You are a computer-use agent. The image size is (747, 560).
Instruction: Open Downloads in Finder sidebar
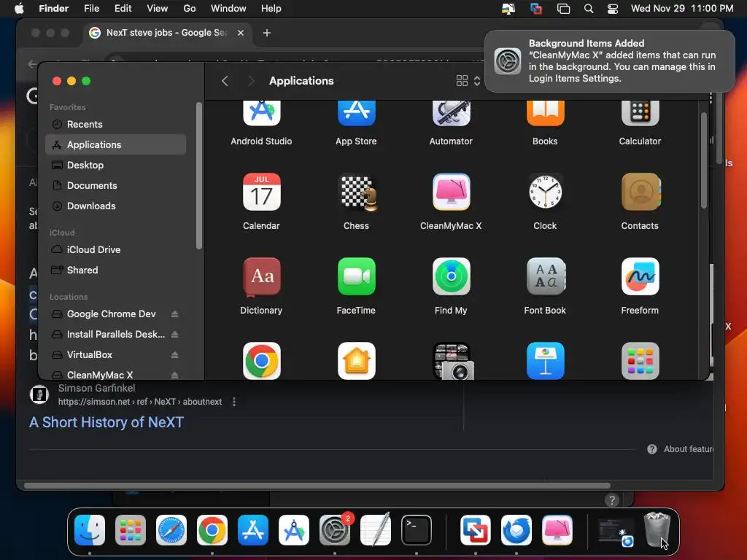[x=115, y=206]
